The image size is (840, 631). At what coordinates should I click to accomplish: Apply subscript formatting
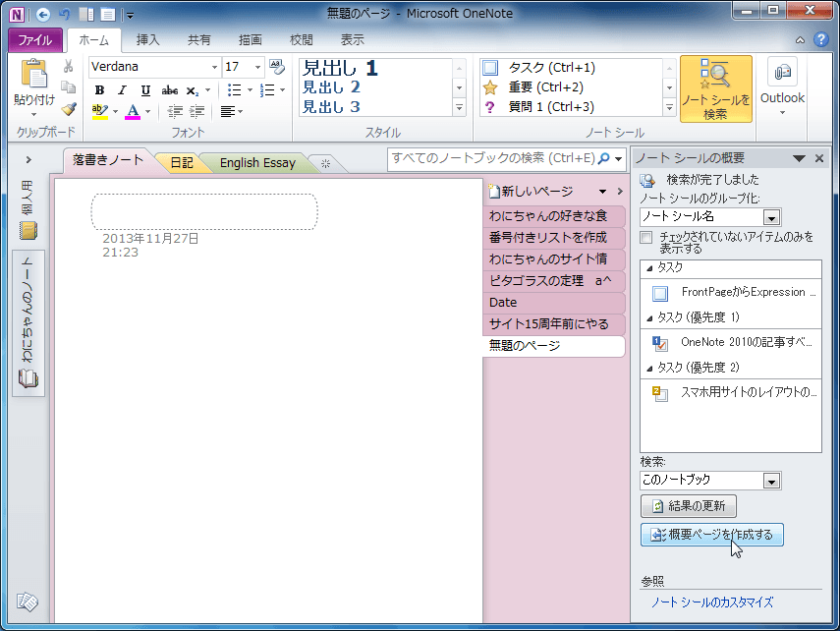[193, 90]
